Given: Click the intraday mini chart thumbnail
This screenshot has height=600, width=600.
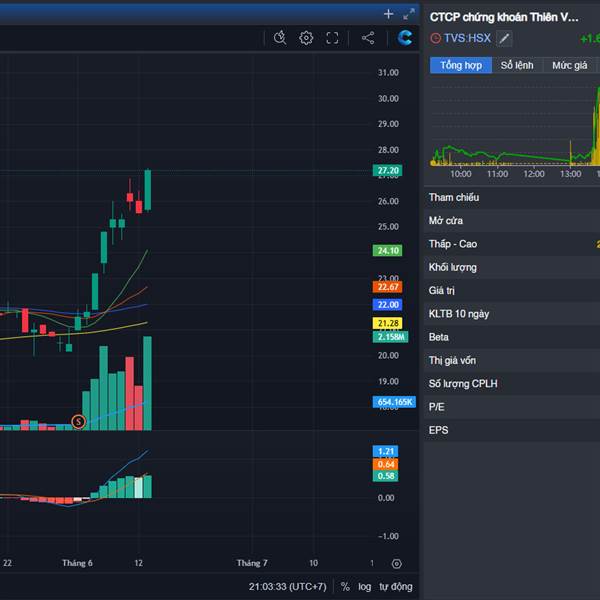Looking at the screenshot, I should point(515,126).
